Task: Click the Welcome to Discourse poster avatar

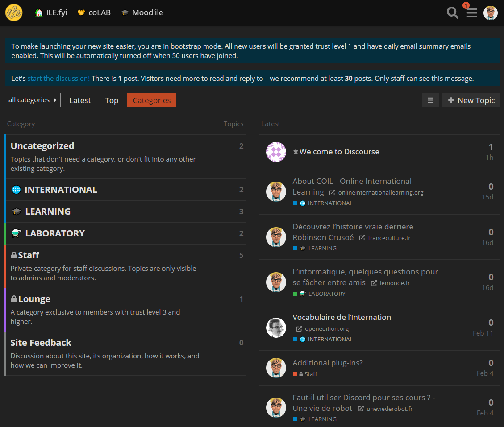Action: tap(276, 152)
